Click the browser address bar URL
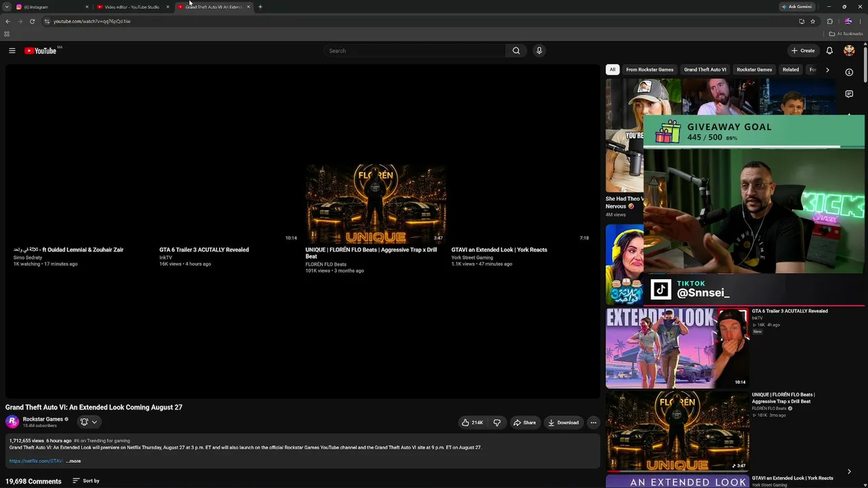 (92, 21)
